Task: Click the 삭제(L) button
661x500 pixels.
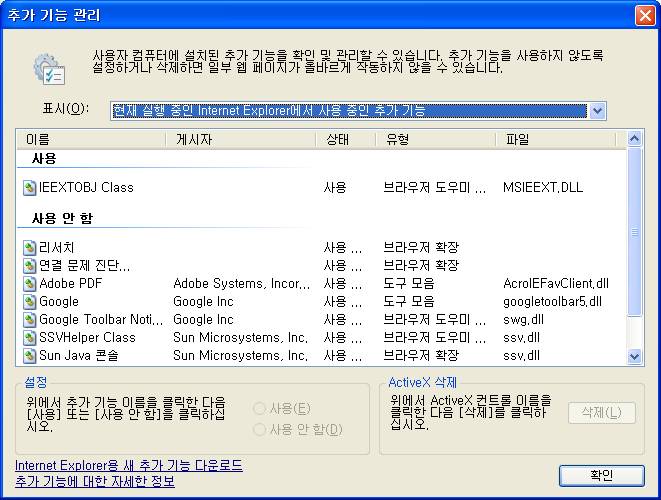Action: tap(602, 413)
